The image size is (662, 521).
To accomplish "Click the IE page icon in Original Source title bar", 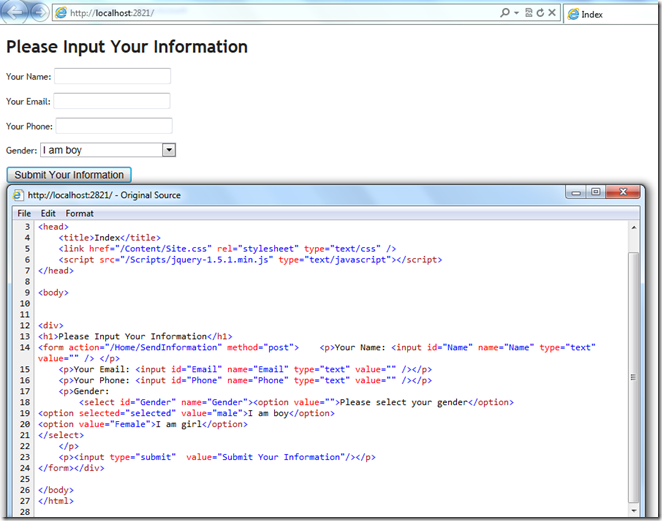I will [x=17, y=195].
